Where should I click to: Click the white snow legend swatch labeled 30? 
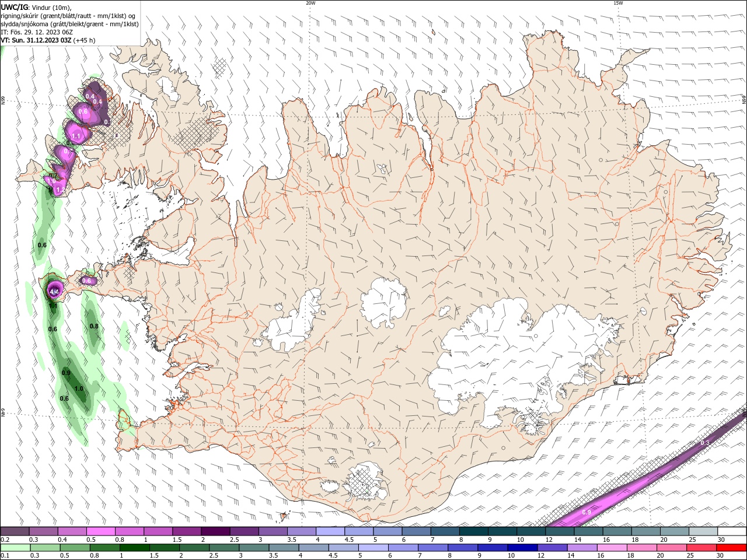(731, 531)
